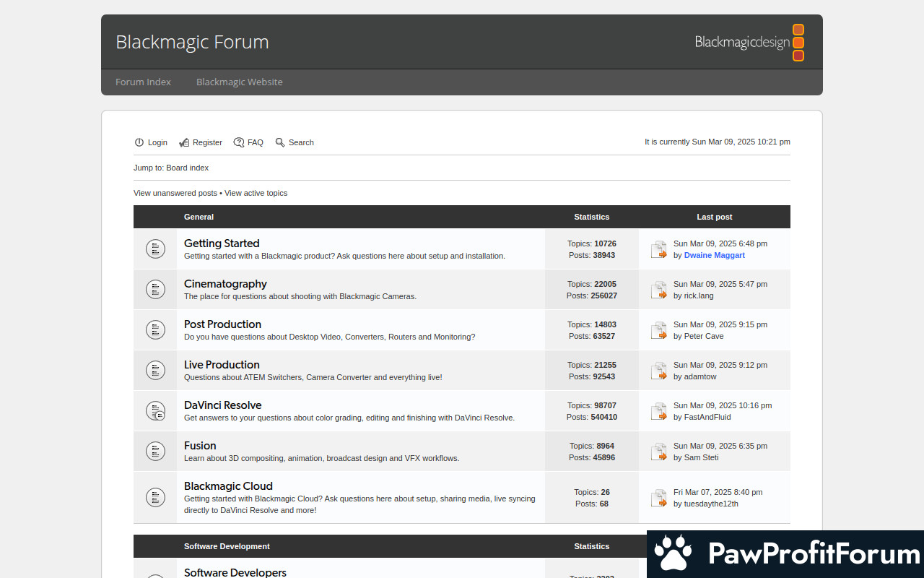This screenshot has height=578, width=924.
Task: Open the Cinematography forum
Action: click(225, 284)
